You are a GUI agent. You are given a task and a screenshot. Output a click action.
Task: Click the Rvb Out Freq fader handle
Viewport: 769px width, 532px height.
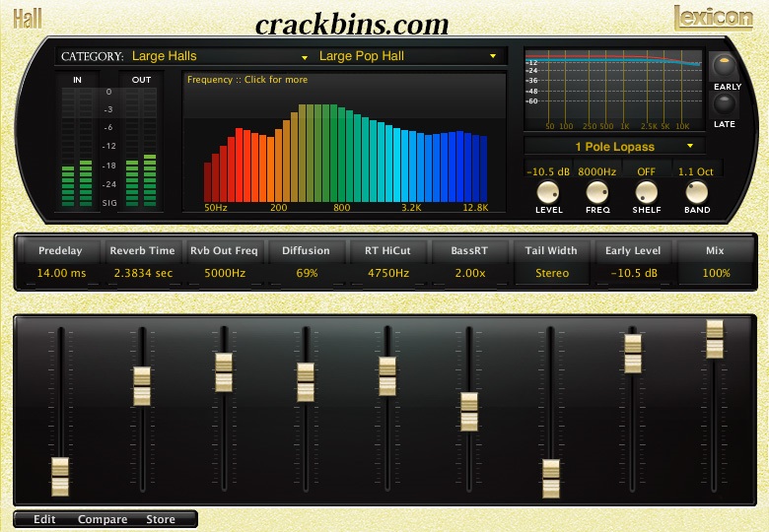(x=224, y=372)
